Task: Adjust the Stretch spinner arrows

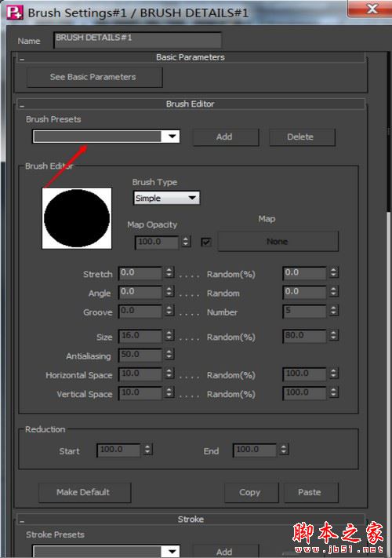Action: tap(169, 272)
